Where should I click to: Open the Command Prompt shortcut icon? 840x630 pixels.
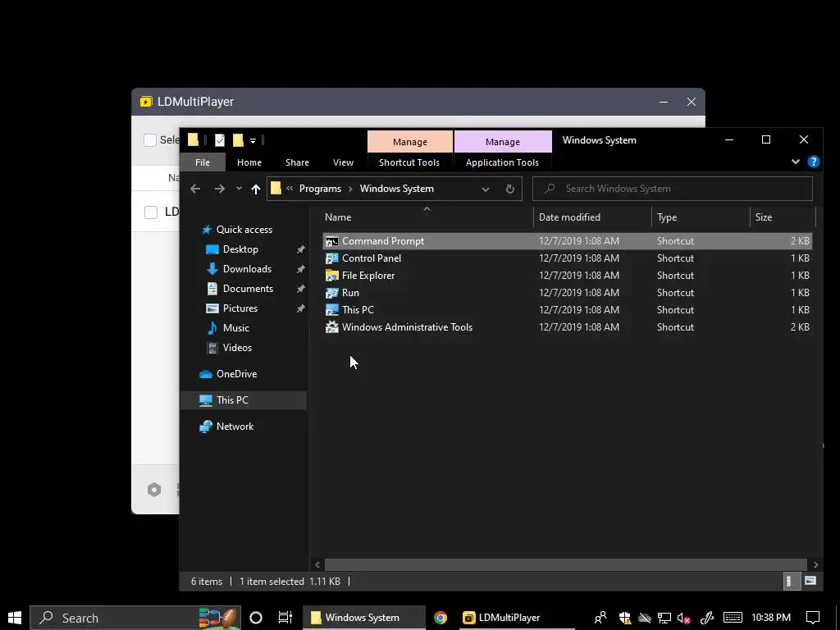(x=332, y=241)
